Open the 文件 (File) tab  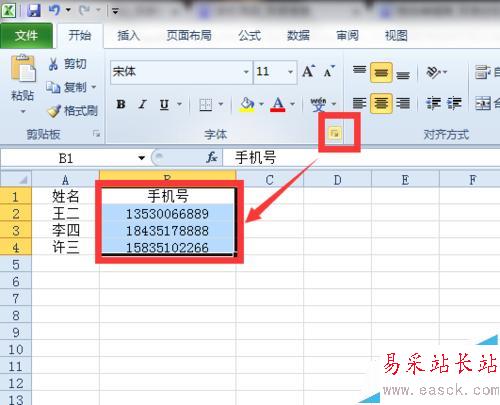click(x=26, y=35)
